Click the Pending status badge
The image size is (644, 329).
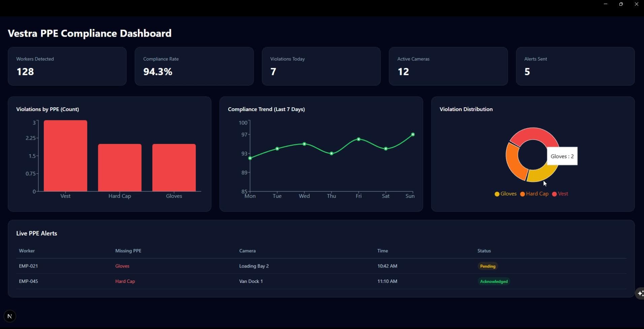[488, 266]
